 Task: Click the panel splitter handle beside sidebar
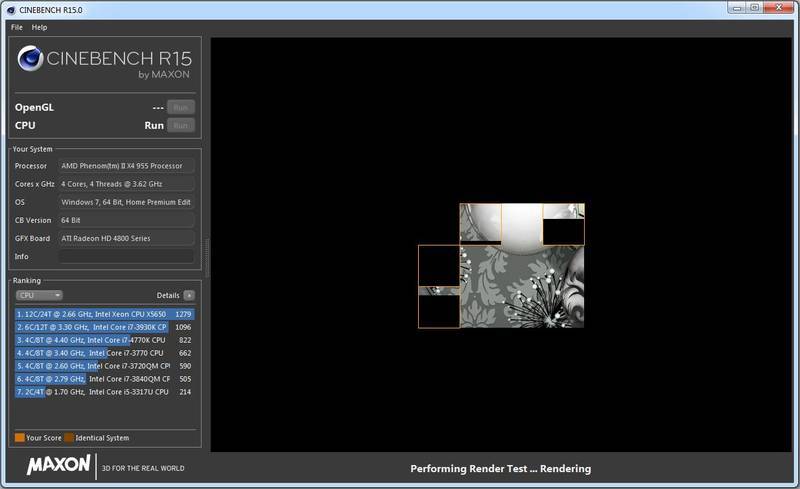(207, 257)
